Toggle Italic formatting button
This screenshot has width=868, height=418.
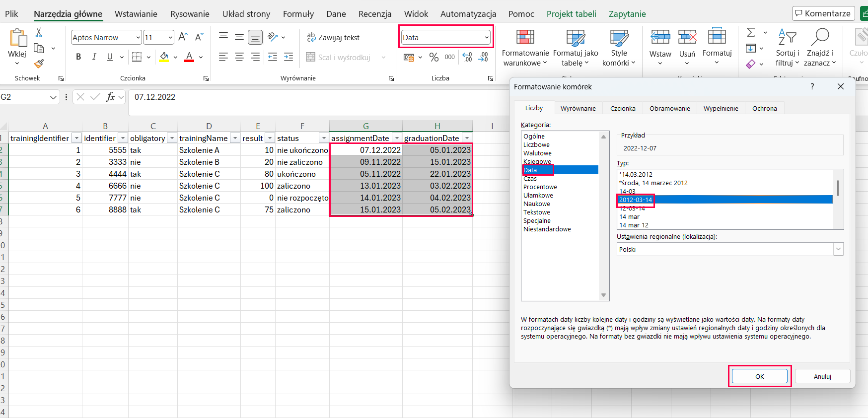[x=94, y=57]
